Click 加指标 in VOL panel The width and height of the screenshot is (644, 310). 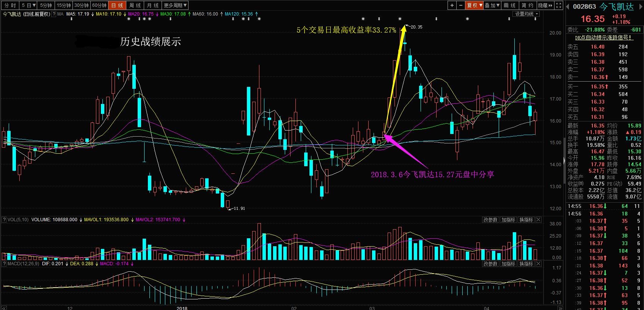tap(508, 220)
